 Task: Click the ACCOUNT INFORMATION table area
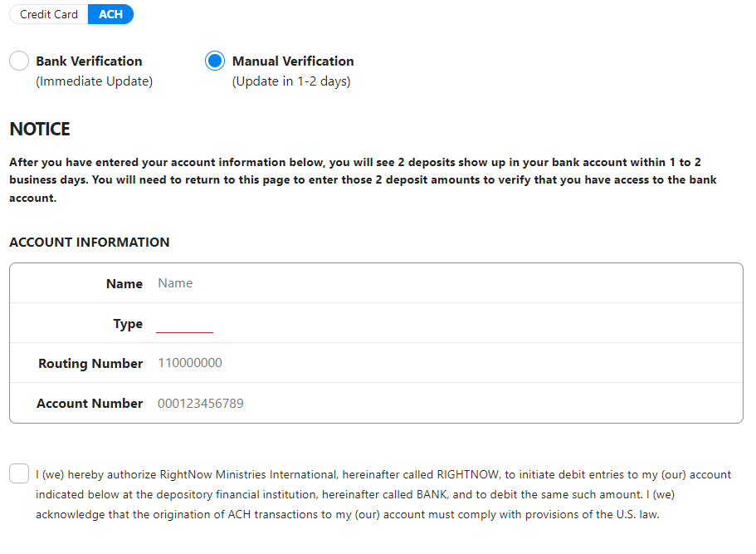[x=376, y=342]
